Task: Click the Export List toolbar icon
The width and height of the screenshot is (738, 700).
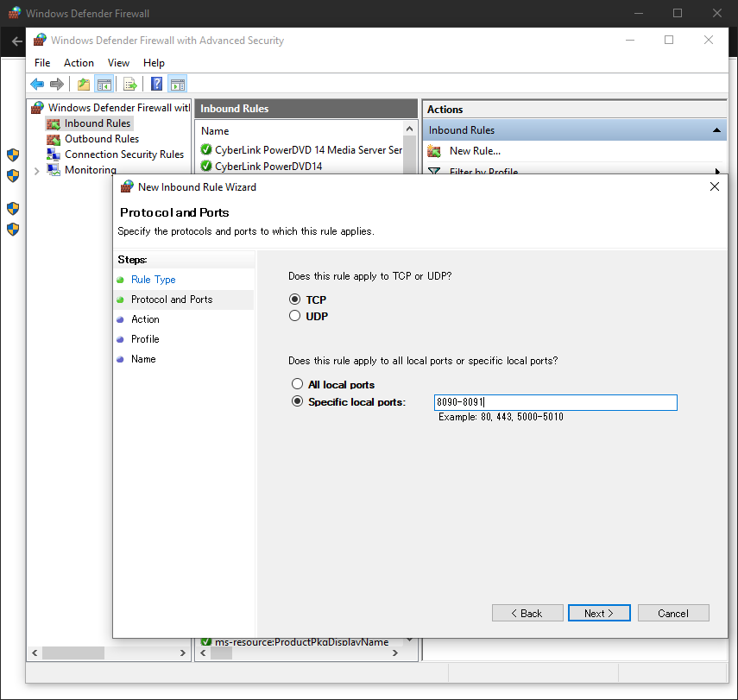Action: pos(129,85)
